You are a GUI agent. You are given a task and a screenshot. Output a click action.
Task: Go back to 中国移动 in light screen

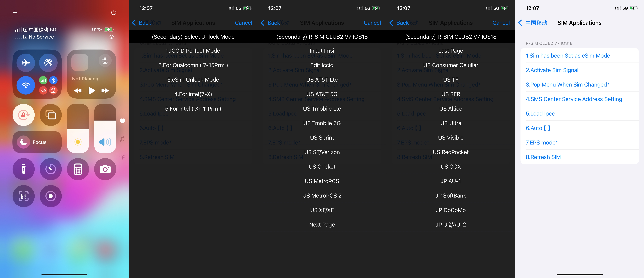[533, 23]
